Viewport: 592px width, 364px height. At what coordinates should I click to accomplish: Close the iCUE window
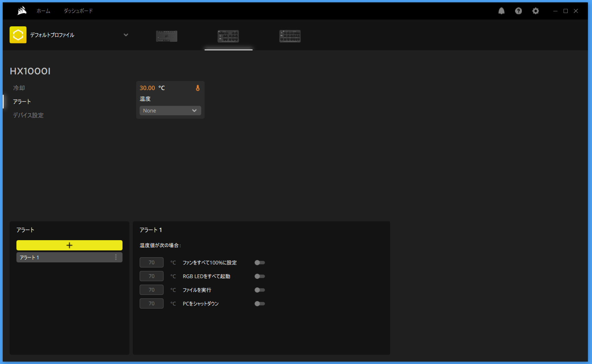tap(576, 11)
